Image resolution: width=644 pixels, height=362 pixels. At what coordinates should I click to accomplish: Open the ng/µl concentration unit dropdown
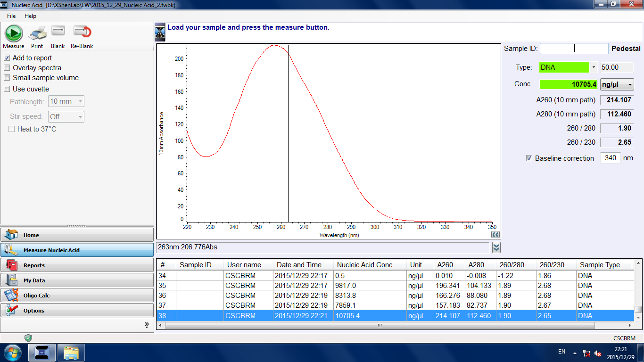[x=617, y=84]
